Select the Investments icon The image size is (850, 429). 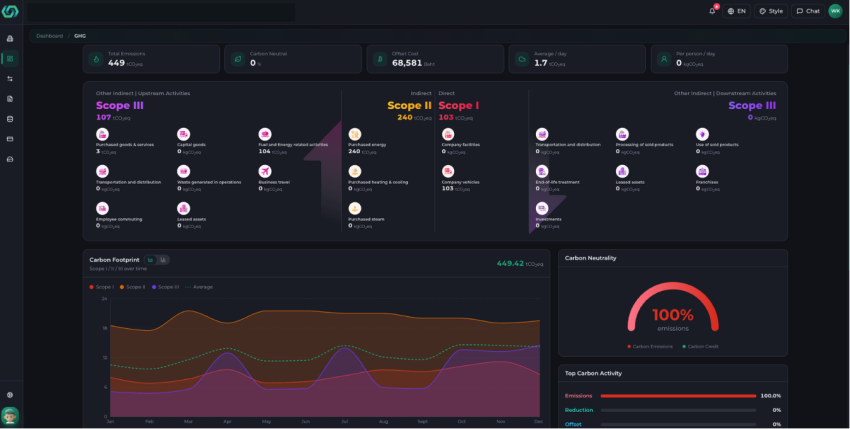click(542, 208)
